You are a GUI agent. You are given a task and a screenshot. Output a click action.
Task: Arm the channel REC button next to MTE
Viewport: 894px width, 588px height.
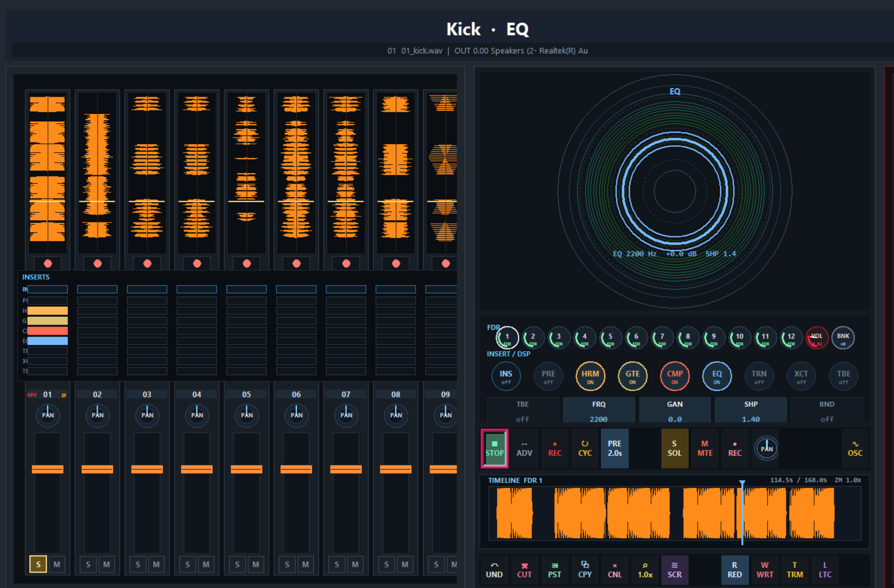click(735, 448)
